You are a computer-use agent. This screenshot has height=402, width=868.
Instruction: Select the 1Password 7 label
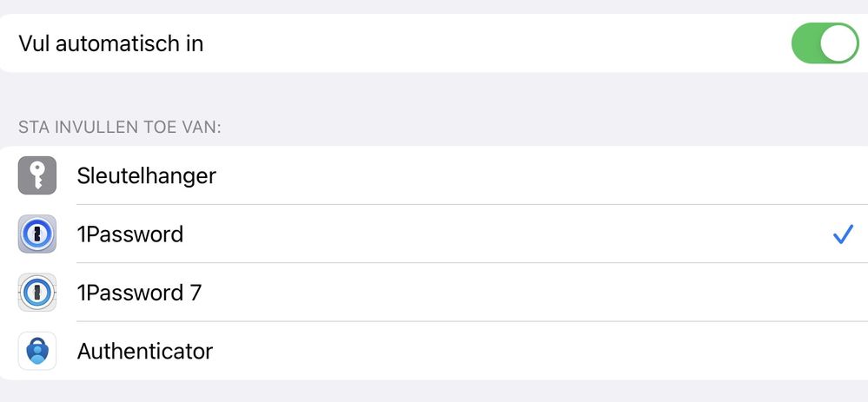(139, 293)
